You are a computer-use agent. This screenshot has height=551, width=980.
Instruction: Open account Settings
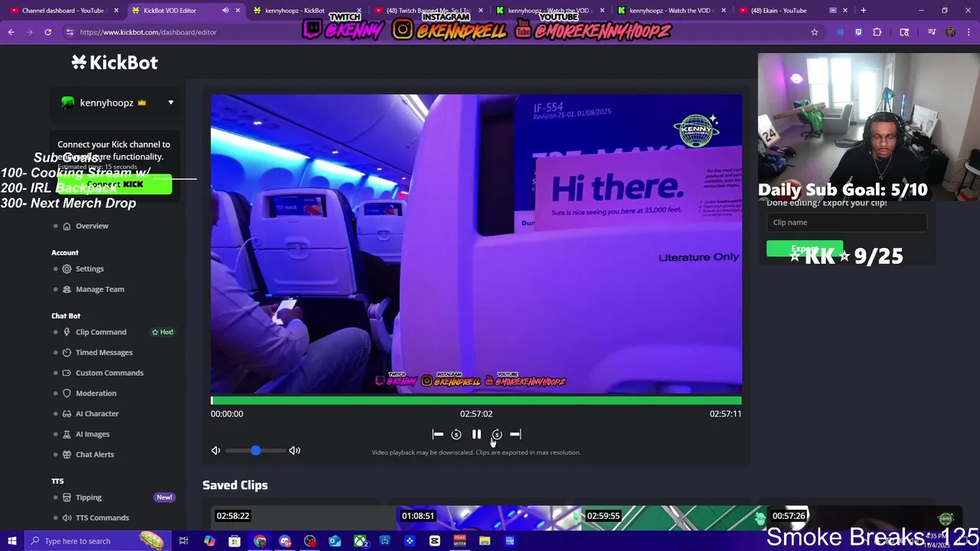90,269
